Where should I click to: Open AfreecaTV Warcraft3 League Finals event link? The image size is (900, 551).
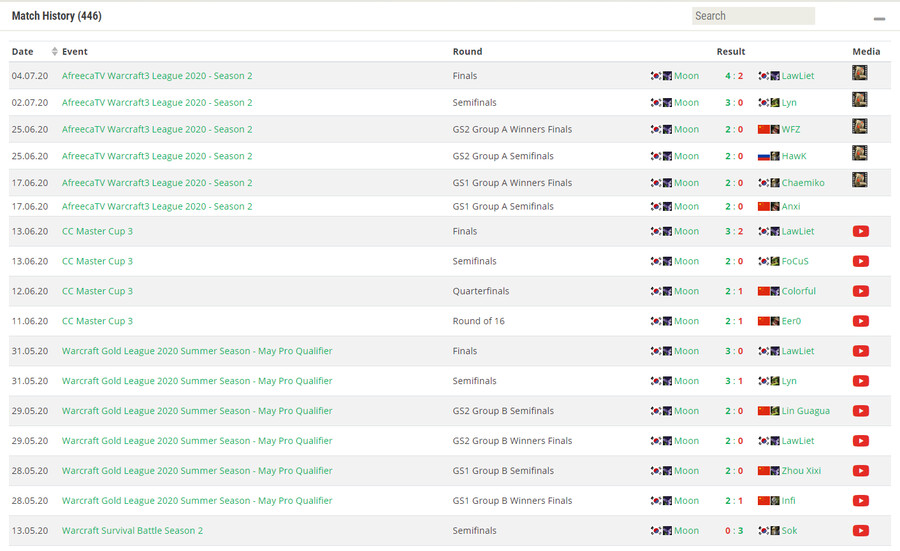pos(157,76)
